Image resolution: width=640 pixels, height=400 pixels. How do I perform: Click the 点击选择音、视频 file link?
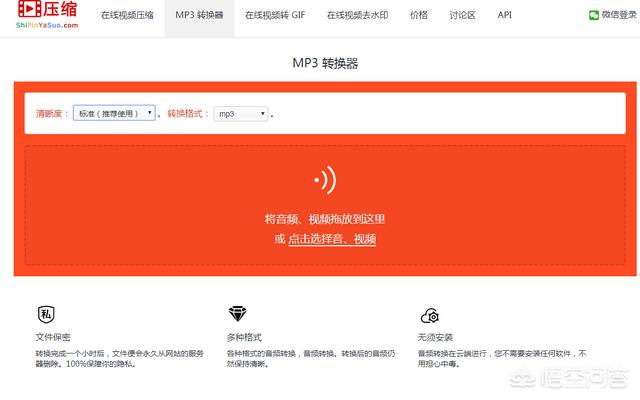click(332, 239)
